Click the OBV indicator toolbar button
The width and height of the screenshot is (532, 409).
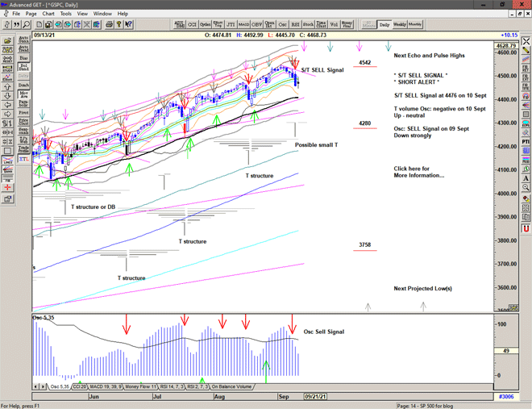point(257,25)
